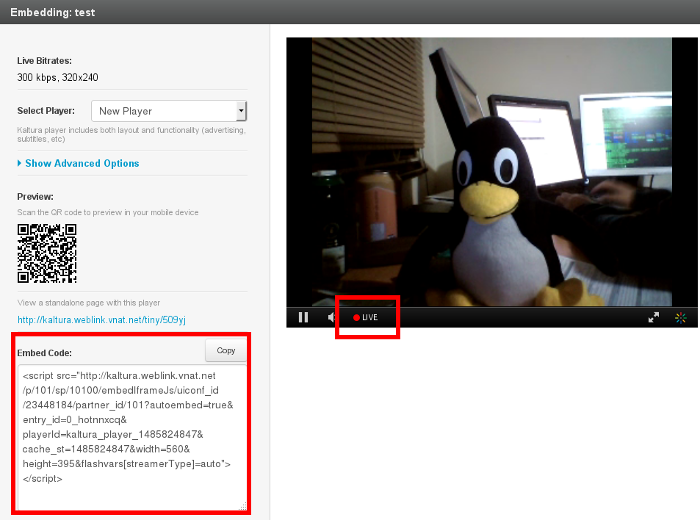The height and width of the screenshot is (520, 700).
Task: Expand Show Advanced Options
Action: click(x=78, y=163)
